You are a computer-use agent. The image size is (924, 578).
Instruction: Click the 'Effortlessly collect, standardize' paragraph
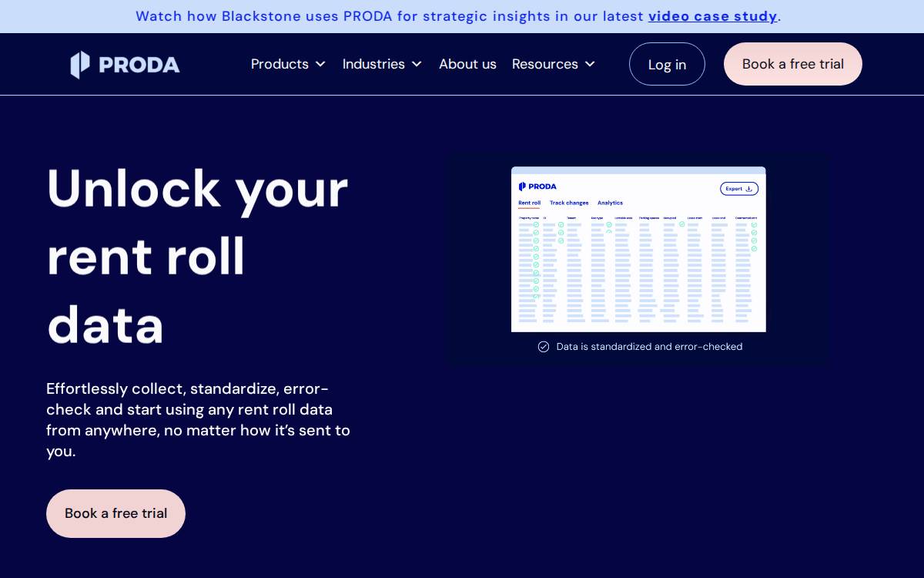click(x=199, y=420)
